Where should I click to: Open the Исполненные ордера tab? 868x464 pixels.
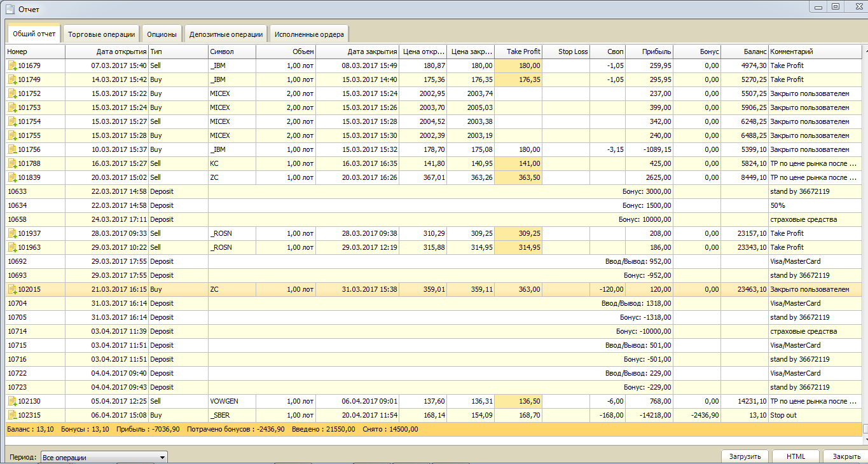310,34
